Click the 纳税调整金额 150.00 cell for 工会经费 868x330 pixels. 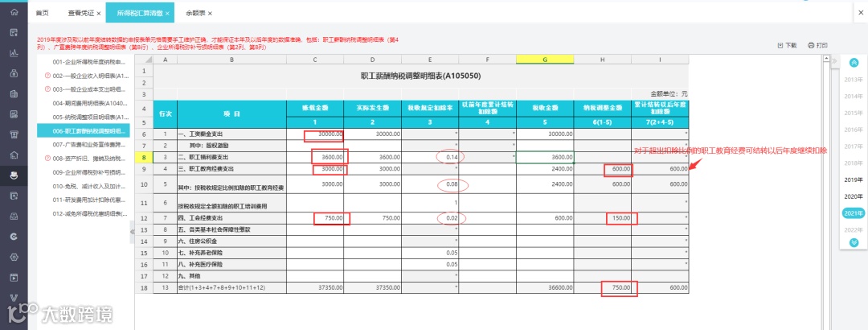tap(602, 218)
